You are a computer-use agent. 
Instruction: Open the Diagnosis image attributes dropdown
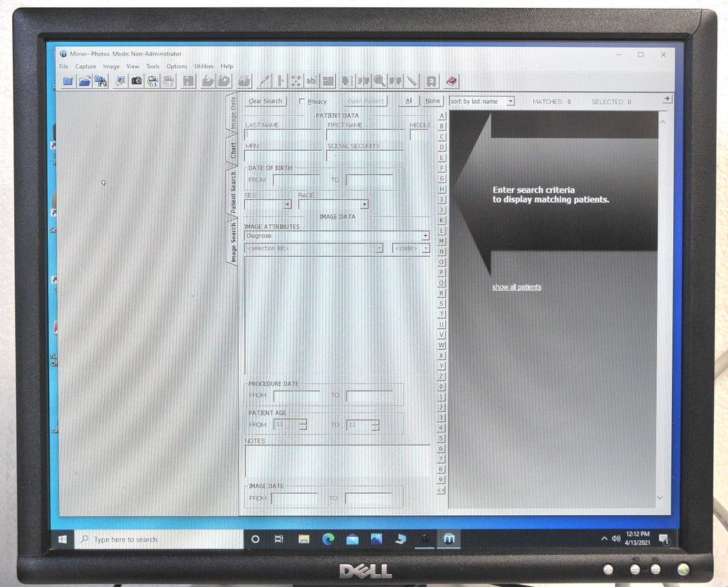tap(425, 236)
